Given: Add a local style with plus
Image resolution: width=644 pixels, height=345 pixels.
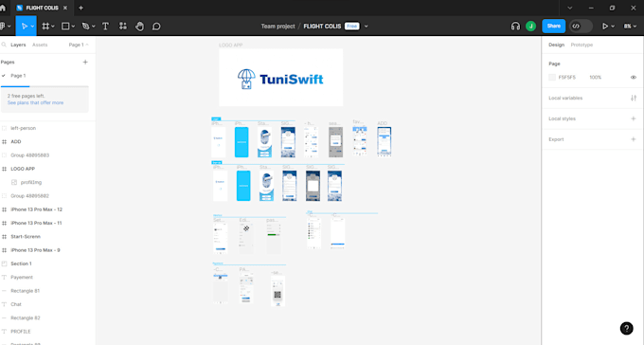Looking at the screenshot, I should pos(634,118).
